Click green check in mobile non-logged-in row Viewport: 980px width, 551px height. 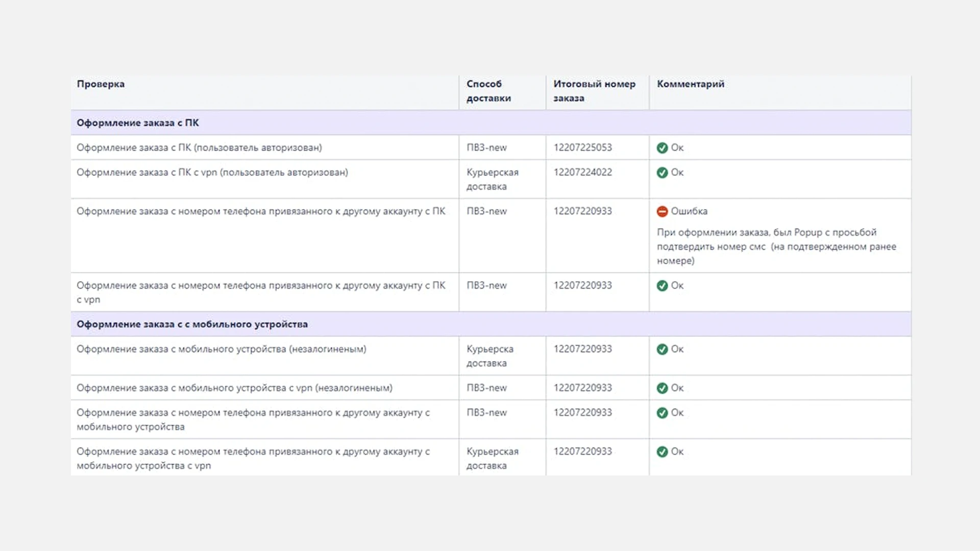pos(662,349)
